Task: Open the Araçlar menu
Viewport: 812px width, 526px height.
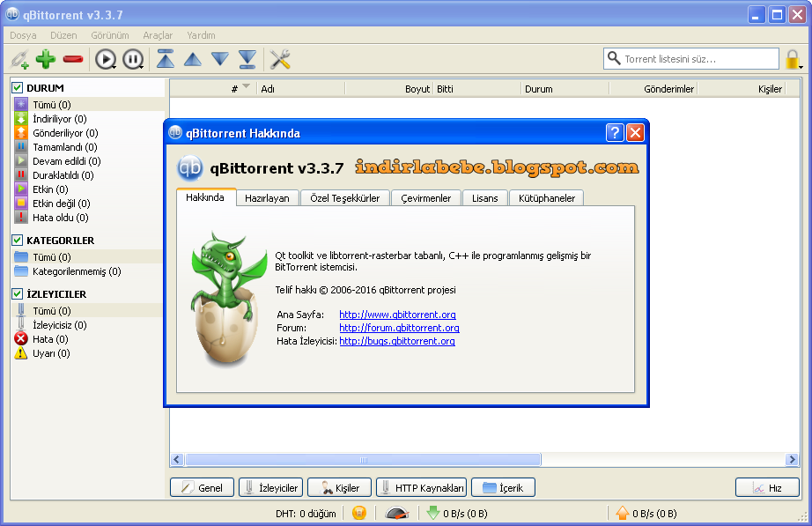Action: click(158, 35)
